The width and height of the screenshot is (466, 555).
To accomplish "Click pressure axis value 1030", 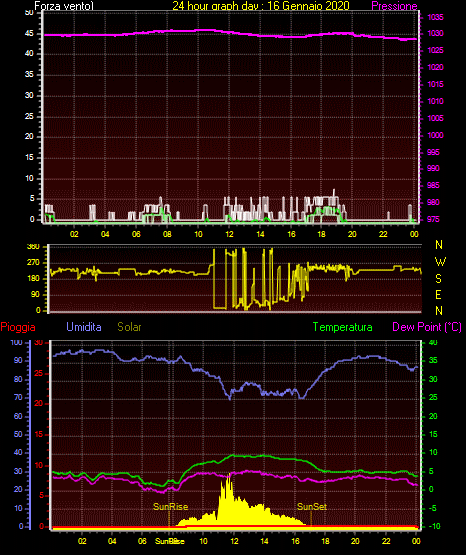I will tap(435, 33).
